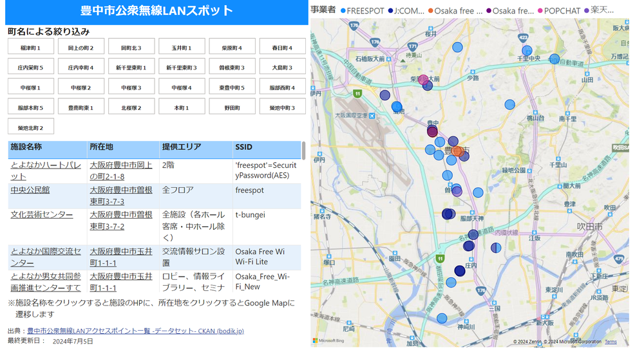This screenshot has width=644, height=350.
Task: Click the table's vertical scrollbar thumb
Action: tap(303, 151)
